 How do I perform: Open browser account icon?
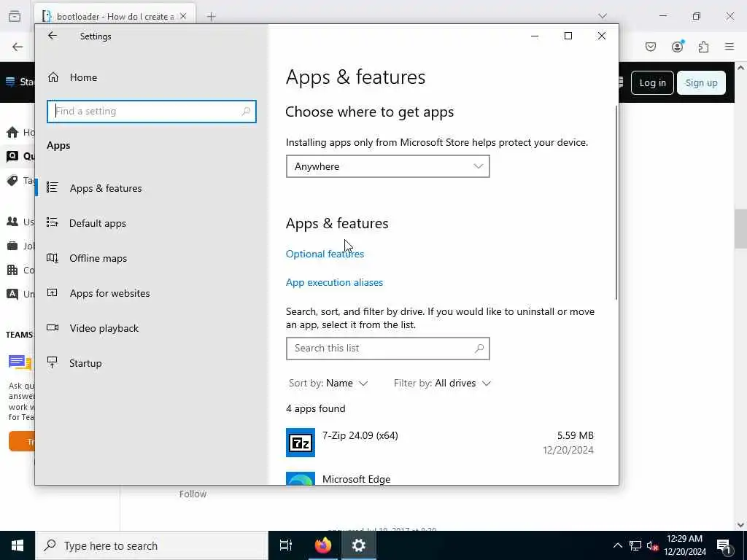pyautogui.click(x=678, y=46)
